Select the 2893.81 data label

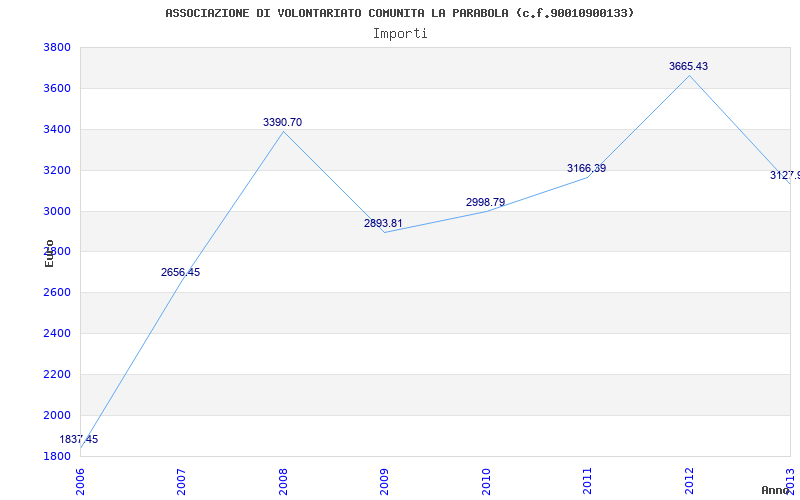[x=383, y=223]
